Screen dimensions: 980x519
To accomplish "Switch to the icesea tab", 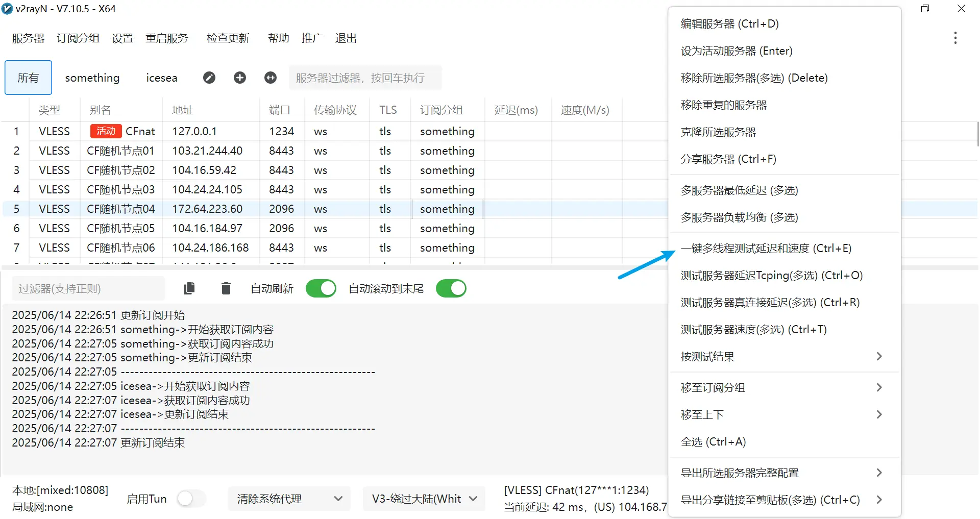I will click(162, 78).
